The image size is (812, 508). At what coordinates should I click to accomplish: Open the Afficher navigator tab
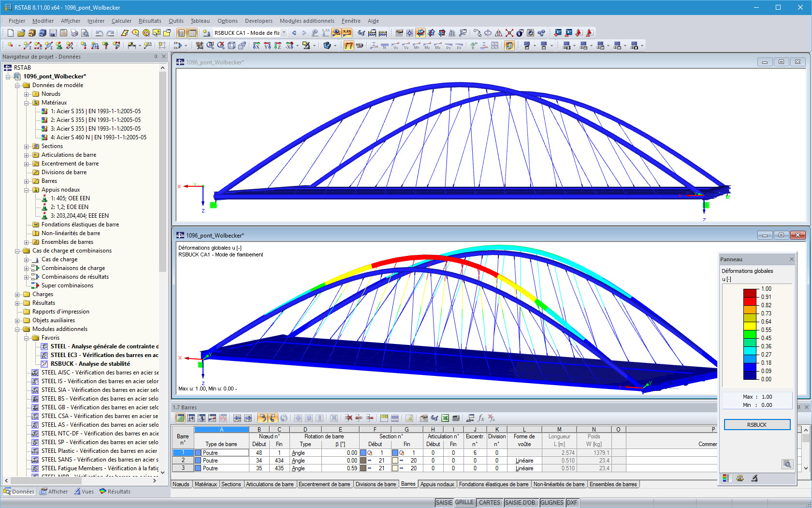coord(54,492)
